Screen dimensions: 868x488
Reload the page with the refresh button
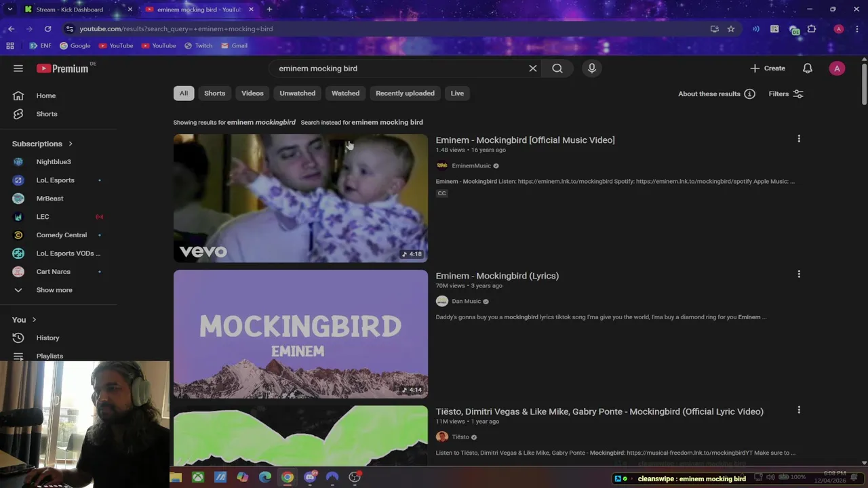(x=47, y=29)
